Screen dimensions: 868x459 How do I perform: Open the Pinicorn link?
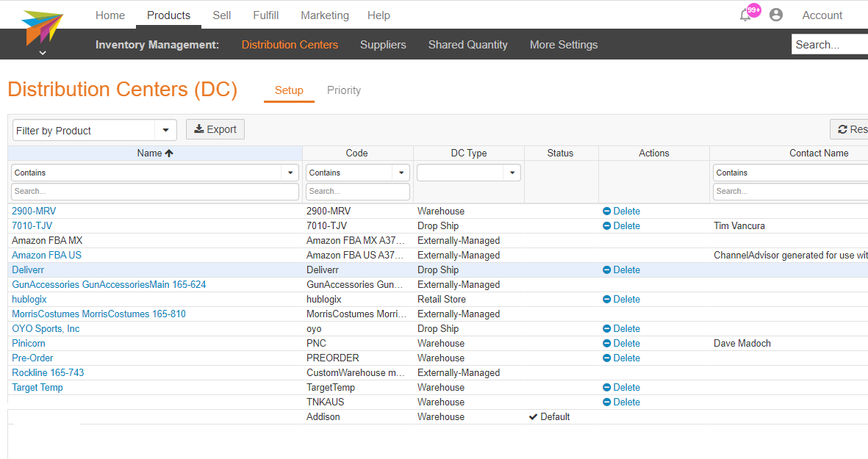[29, 344]
